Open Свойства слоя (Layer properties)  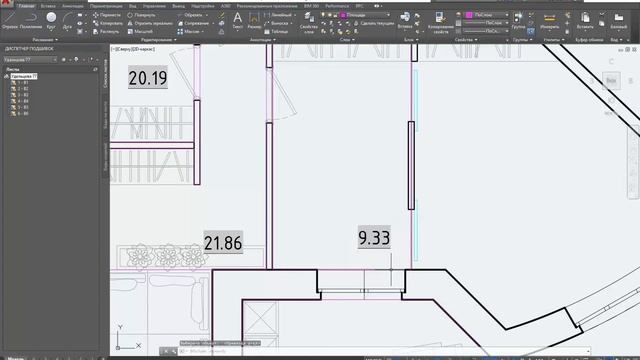point(309,22)
